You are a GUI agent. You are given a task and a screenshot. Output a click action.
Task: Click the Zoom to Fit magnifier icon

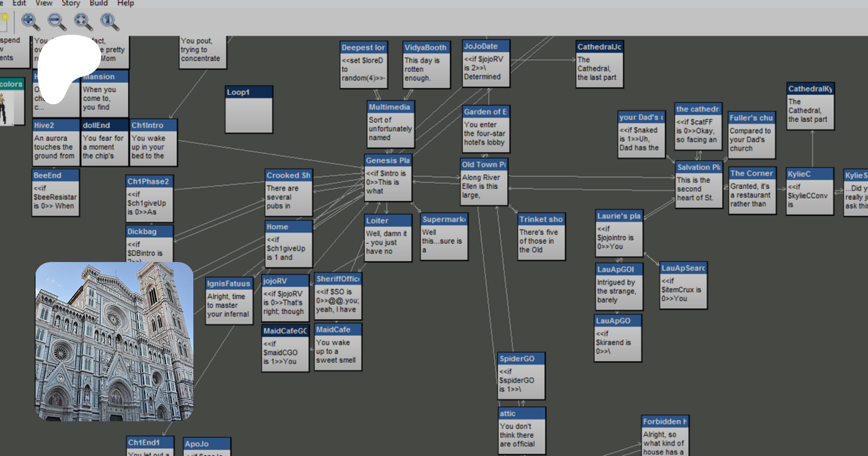(x=82, y=21)
